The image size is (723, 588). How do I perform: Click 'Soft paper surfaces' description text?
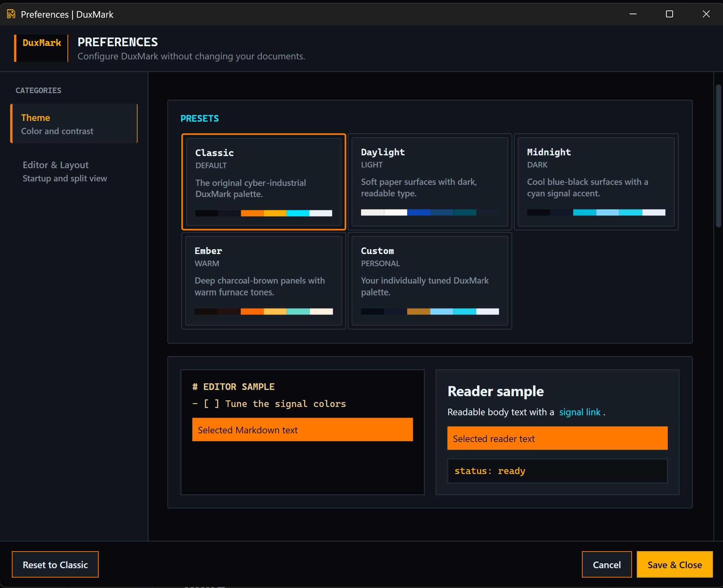419,188
